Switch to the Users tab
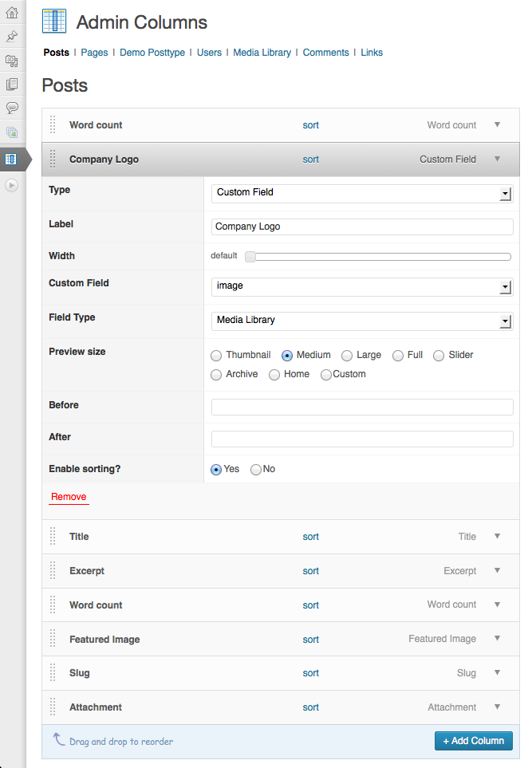The width and height of the screenshot is (532, 768). click(x=209, y=53)
